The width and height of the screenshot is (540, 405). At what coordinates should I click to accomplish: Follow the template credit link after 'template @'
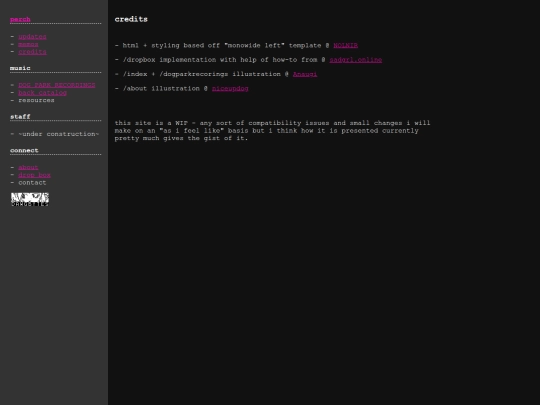click(x=345, y=45)
